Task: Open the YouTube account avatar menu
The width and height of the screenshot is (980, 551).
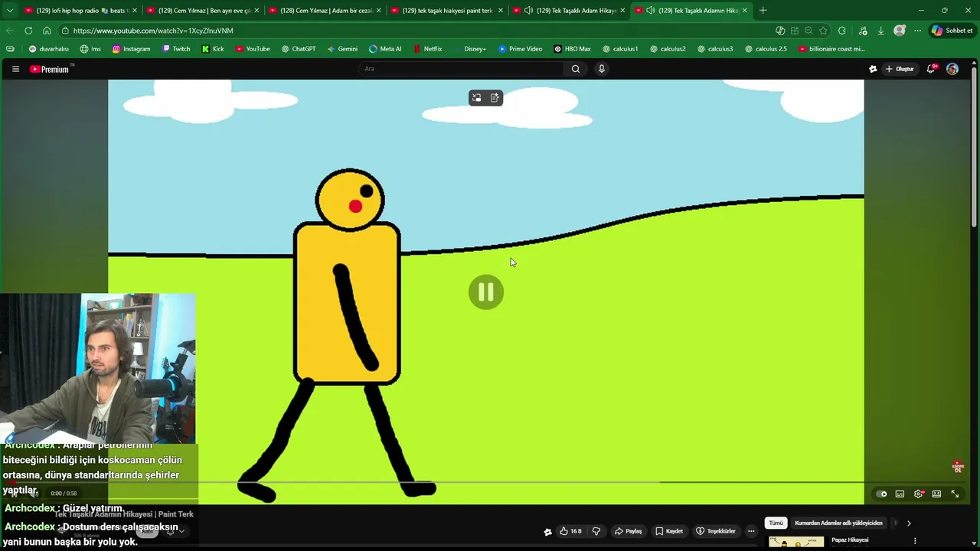Action: [952, 69]
